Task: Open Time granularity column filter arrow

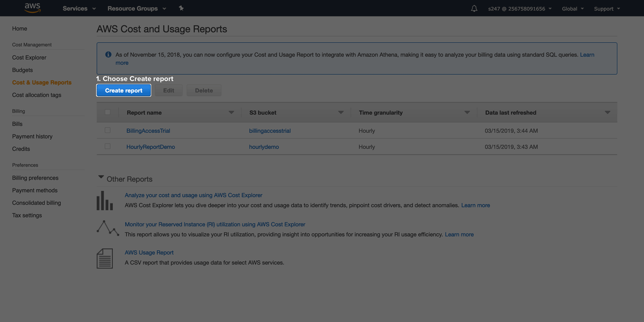Action: 467,112
